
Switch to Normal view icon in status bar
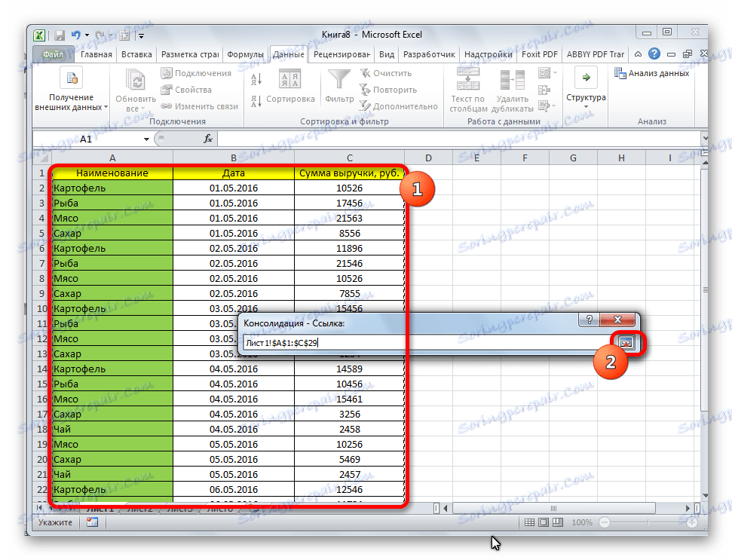pos(529,522)
